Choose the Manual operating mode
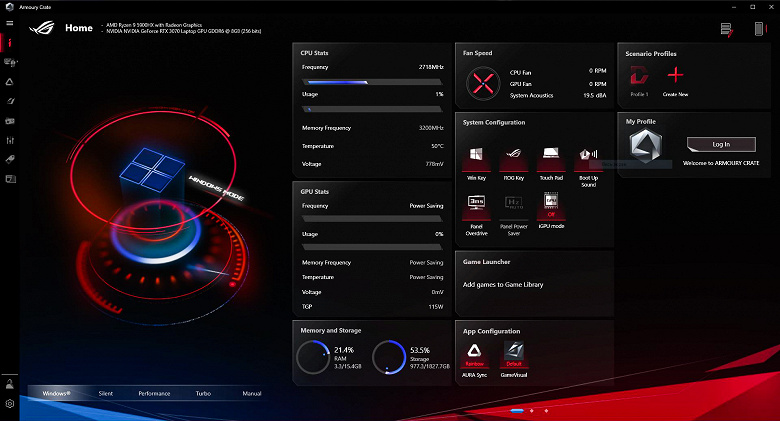The height and width of the screenshot is (421, 780). [251, 394]
